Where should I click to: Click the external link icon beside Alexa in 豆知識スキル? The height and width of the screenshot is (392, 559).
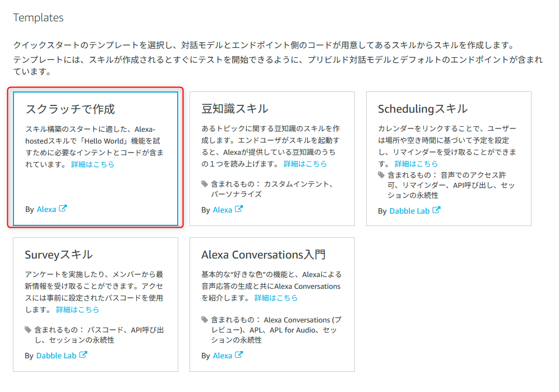coord(238,209)
